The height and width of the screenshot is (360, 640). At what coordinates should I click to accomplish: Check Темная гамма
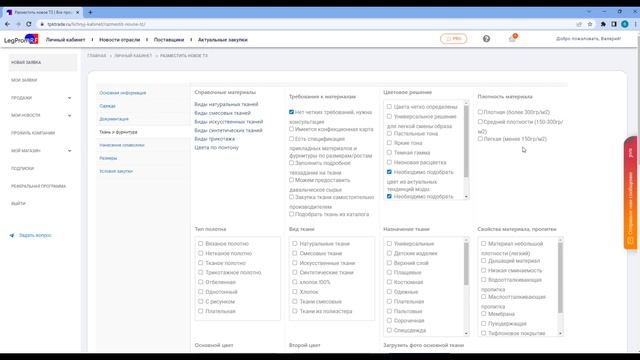click(x=389, y=152)
